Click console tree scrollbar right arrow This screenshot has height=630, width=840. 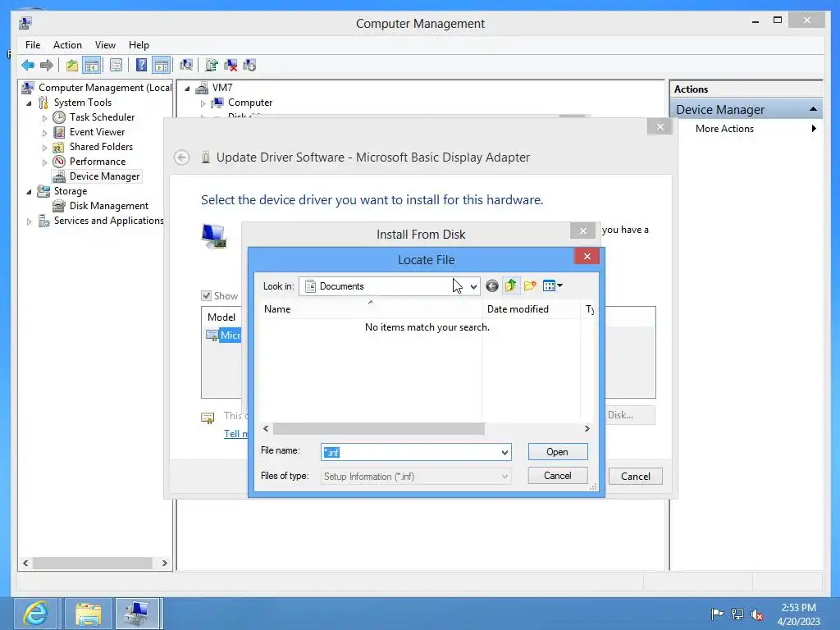[164, 563]
